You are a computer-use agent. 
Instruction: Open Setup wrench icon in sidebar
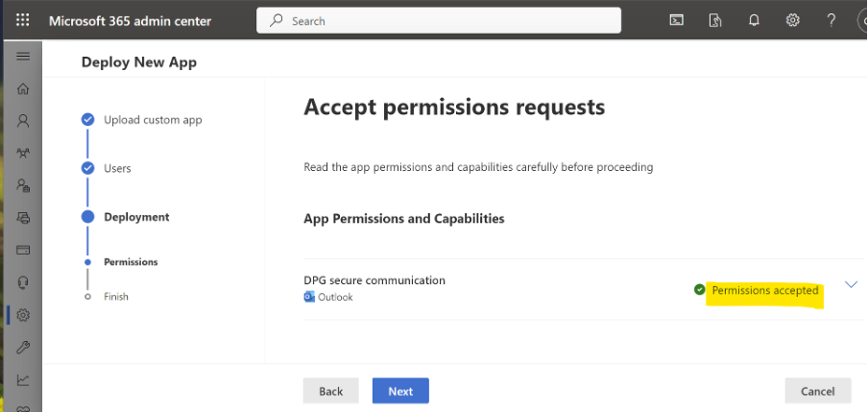click(23, 347)
